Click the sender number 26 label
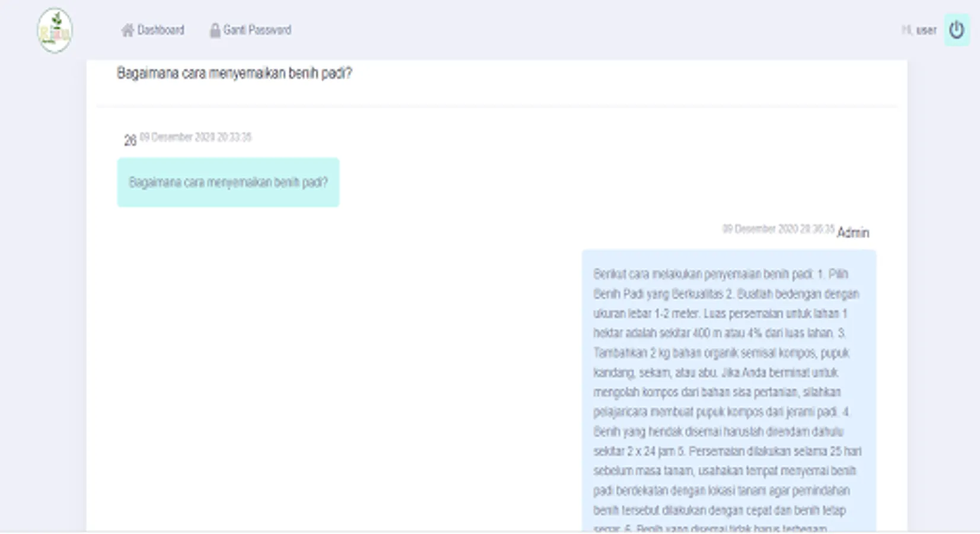Image resolution: width=980 pixels, height=534 pixels. click(130, 141)
